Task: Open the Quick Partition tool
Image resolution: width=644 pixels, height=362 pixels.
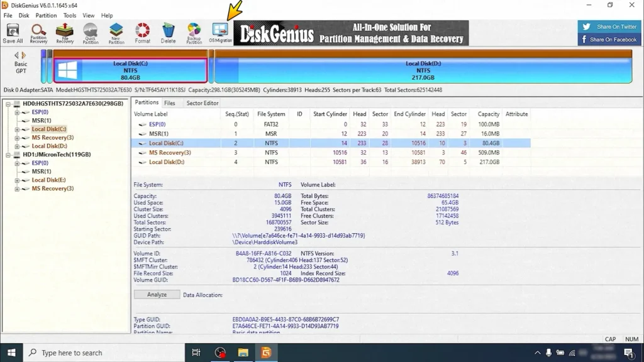Action: (91, 33)
